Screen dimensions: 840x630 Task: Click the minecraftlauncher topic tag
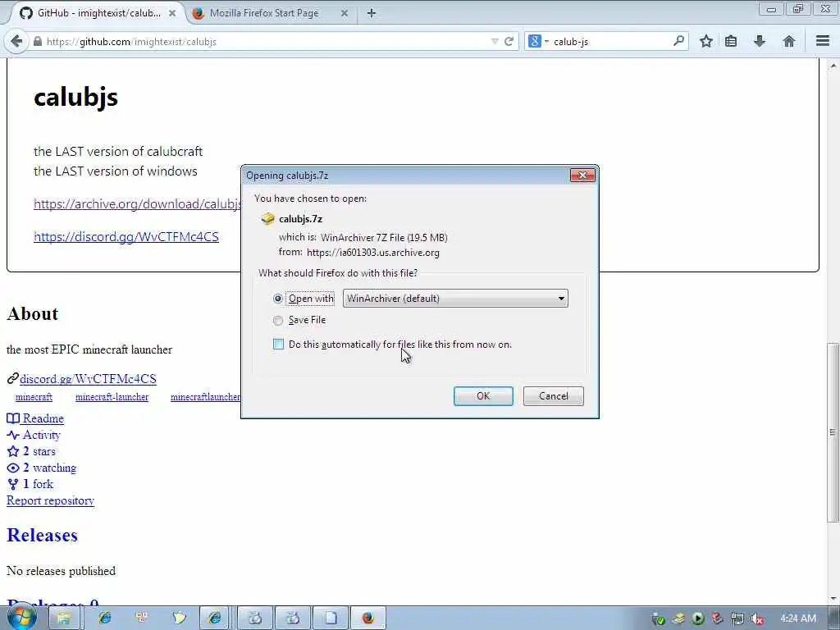[x=206, y=397]
